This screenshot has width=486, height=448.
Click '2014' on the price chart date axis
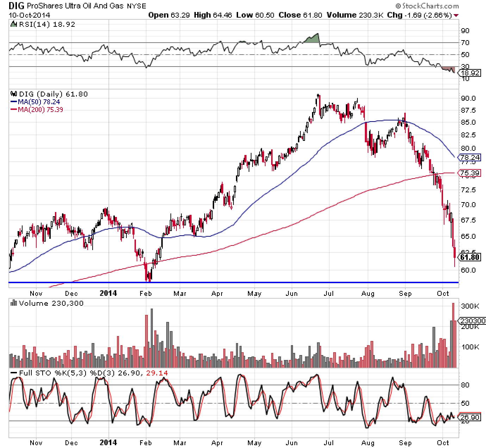[x=108, y=293]
